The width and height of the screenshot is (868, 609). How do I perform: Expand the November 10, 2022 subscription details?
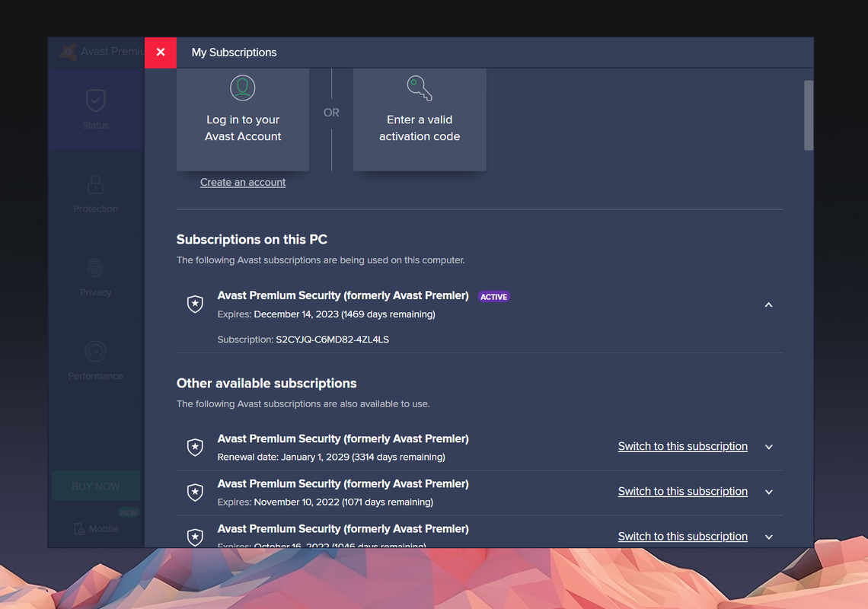click(768, 492)
